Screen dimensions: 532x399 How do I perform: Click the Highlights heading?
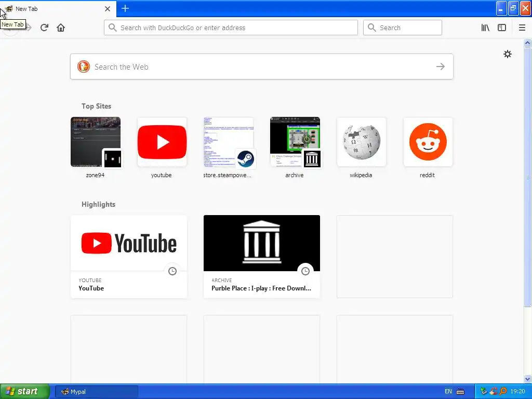(98, 204)
